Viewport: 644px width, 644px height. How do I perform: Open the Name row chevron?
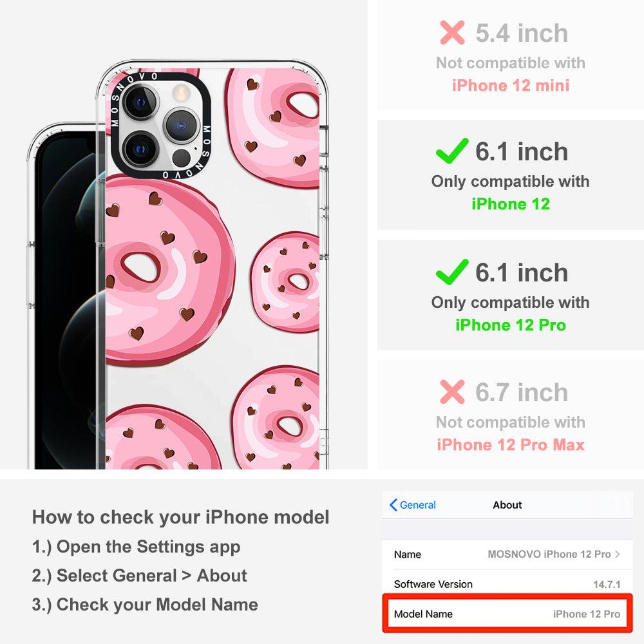click(618, 554)
